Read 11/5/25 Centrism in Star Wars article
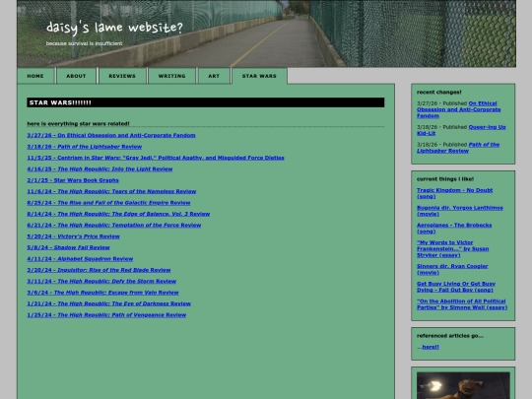This screenshot has height=399, width=532. pyautogui.click(x=156, y=158)
